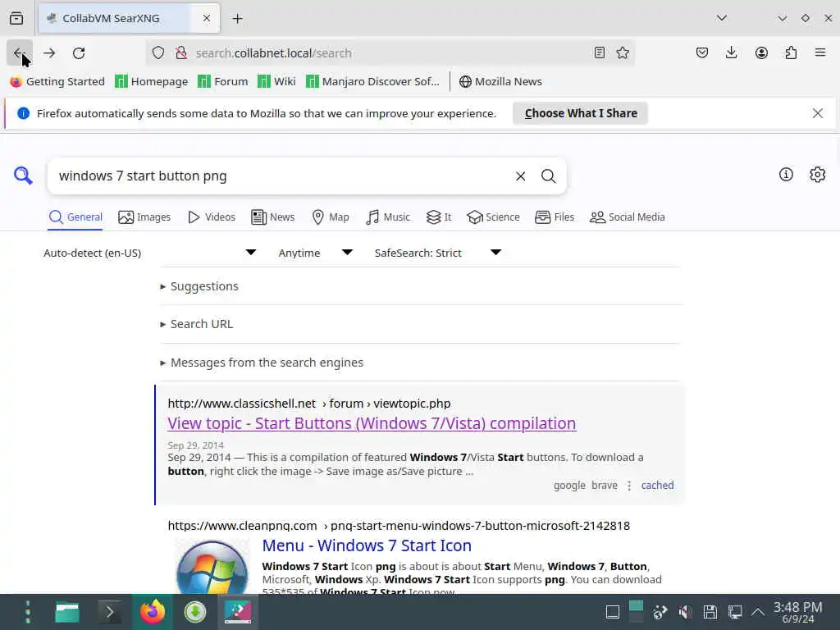Expand Messages from the search engines
The image size is (840, 630).
262,363
